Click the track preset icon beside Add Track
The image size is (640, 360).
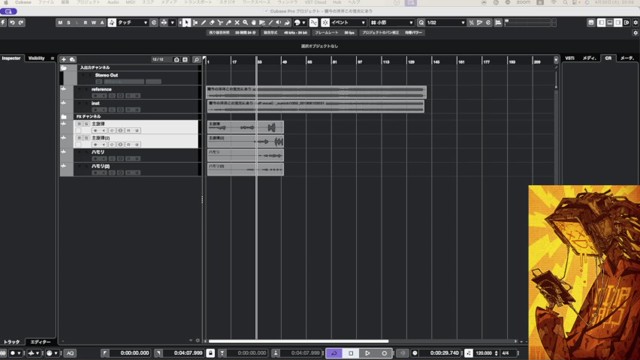click(72, 60)
